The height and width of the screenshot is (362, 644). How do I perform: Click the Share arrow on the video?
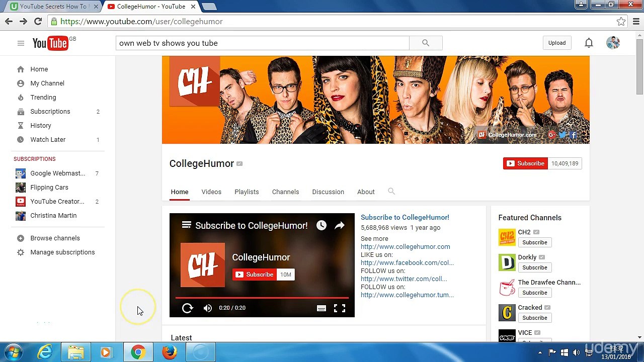click(x=340, y=226)
